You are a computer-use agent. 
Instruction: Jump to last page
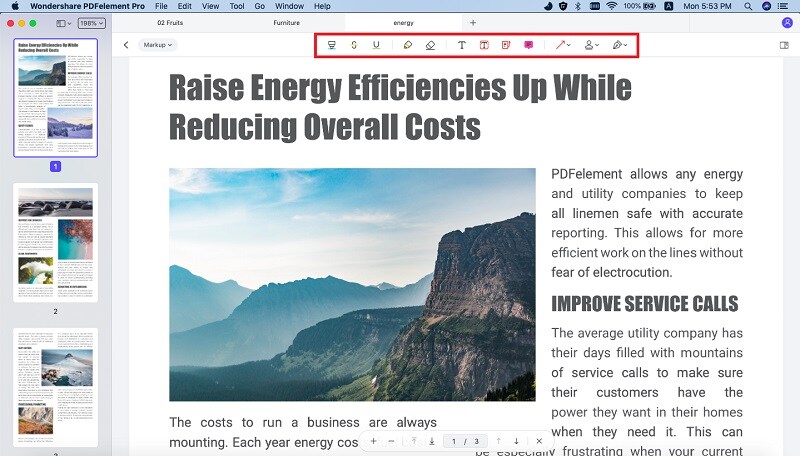432,441
